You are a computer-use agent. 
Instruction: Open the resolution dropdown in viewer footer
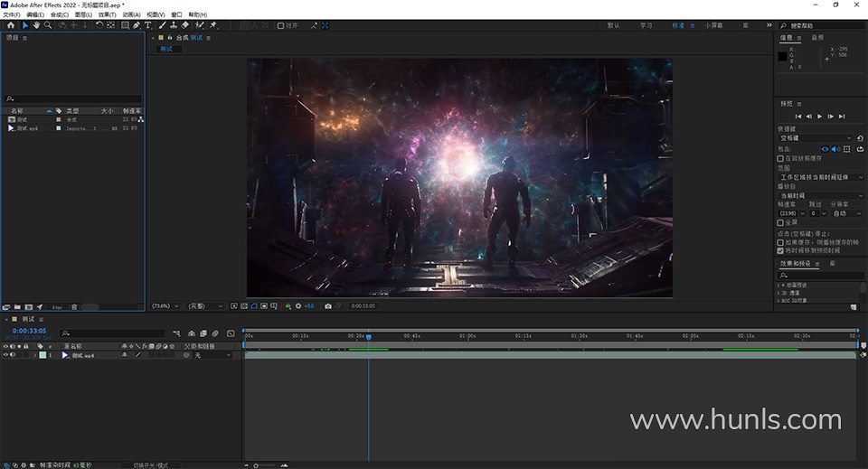pyautogui.click(x=205, y=305)
